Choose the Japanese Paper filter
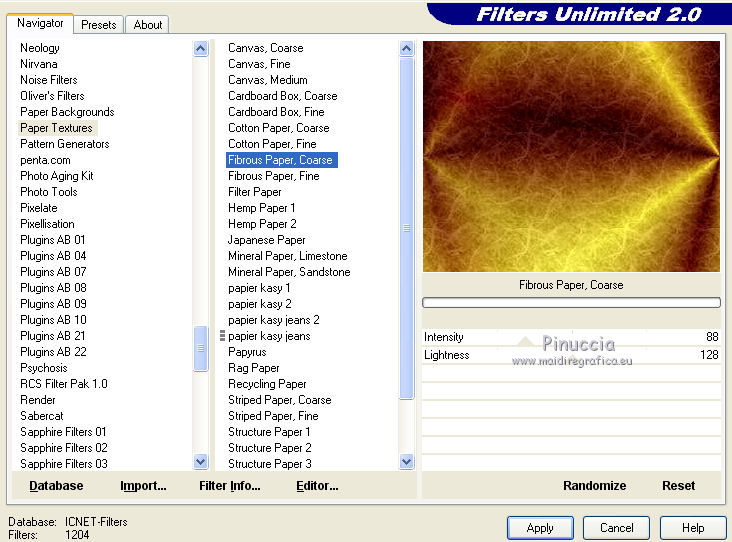The height and width of the screenshot is (542, 732). 266,240
